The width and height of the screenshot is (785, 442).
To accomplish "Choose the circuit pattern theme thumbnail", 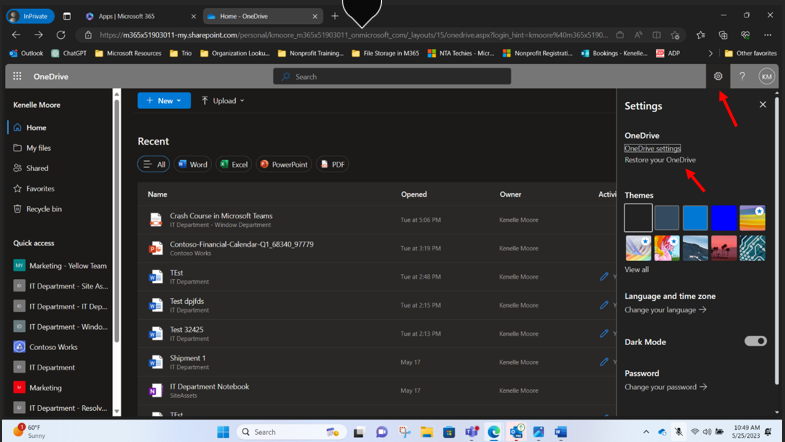I will (752, 248).
